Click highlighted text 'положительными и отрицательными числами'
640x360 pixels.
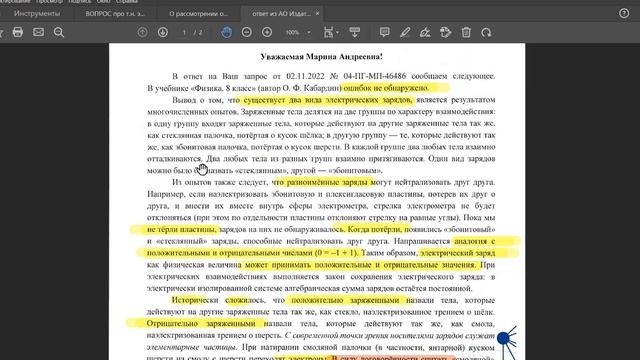click(229, 253)
